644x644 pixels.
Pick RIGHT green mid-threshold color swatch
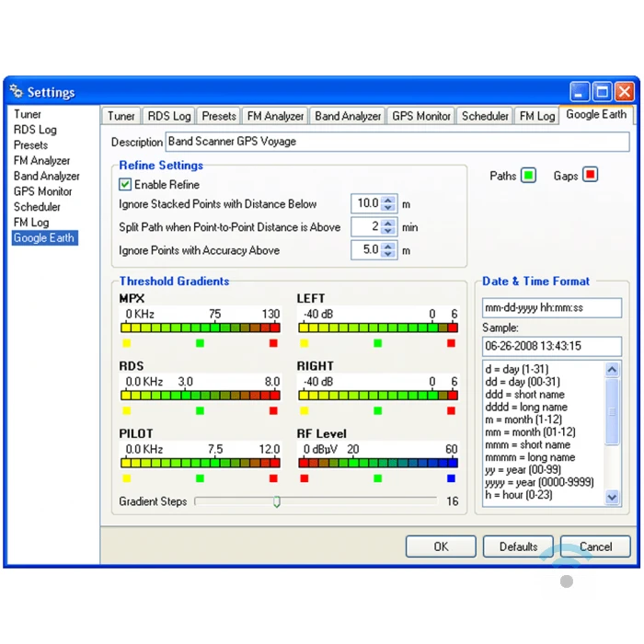coord(378,410)
